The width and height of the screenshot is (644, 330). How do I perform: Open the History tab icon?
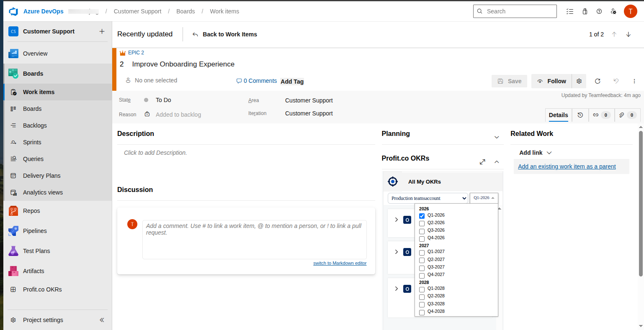[580, 115]
